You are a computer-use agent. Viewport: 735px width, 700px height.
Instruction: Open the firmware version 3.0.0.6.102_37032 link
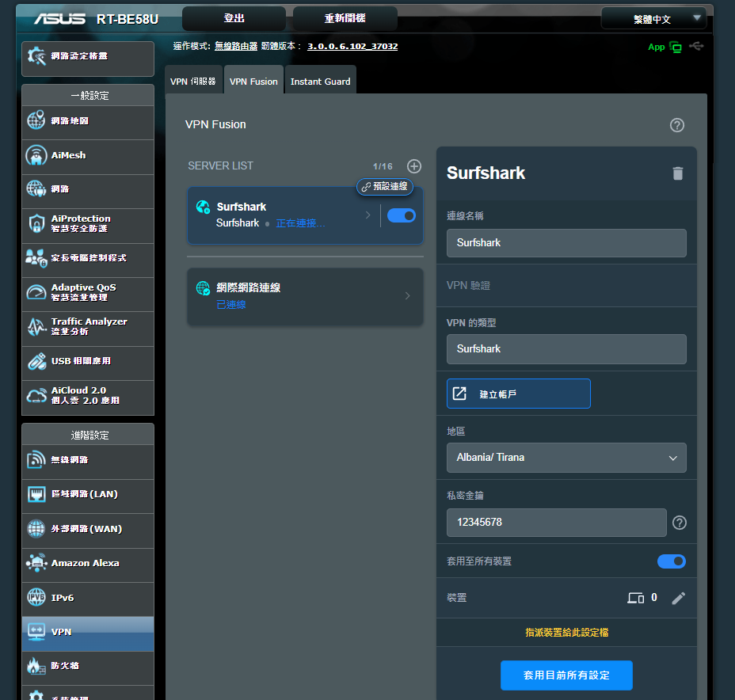[352, 46]
